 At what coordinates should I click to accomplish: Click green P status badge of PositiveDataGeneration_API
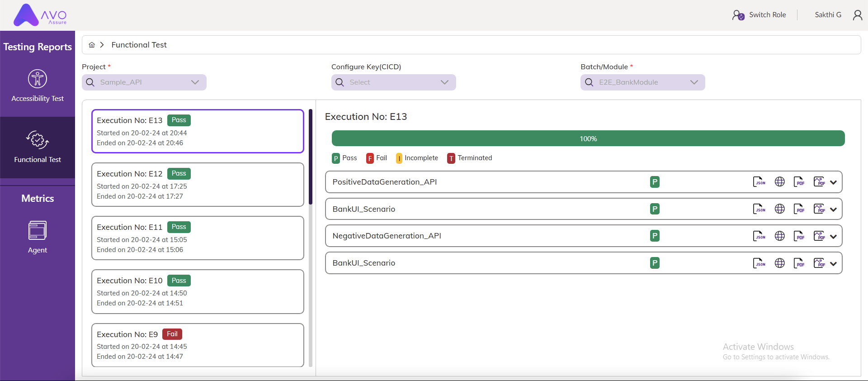coord(655,182)
